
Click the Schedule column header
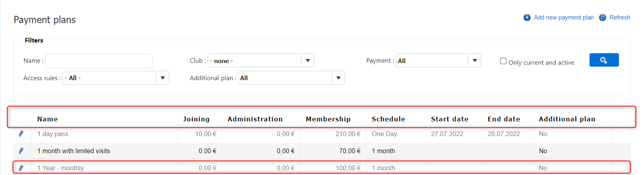pyautogui.click(x=388, y=119)
